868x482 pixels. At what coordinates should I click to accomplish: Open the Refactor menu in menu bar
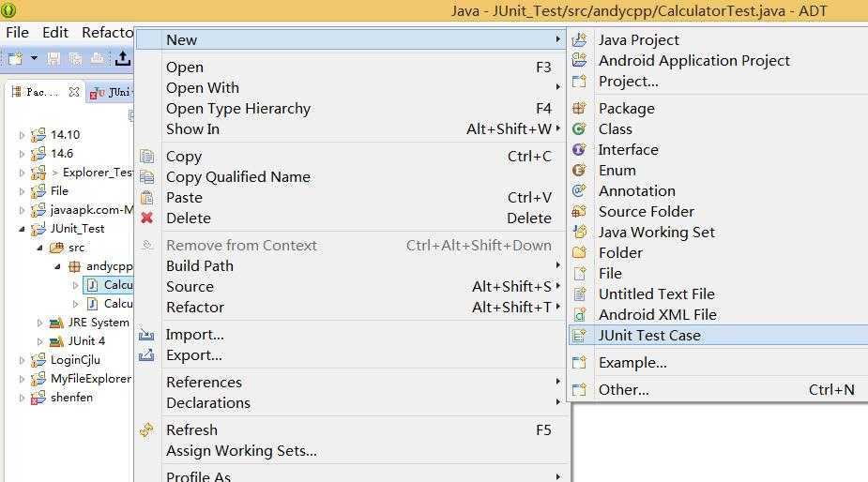pyautogui.click(x=107, y=33)
